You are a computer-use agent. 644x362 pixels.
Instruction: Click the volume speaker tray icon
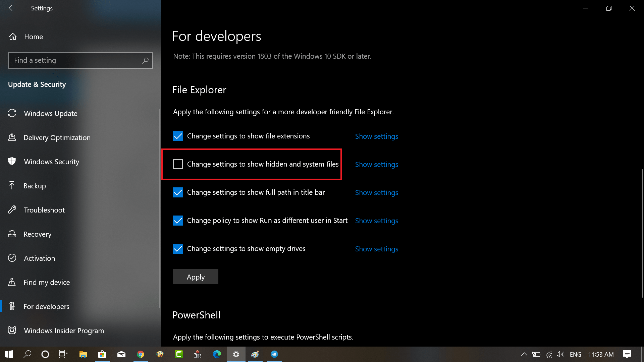(560, 354)
